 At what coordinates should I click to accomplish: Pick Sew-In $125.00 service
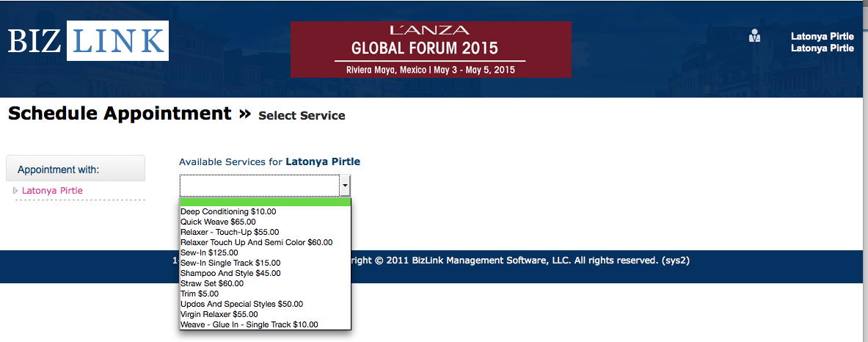pyautogui.click(x=265, y=252)
